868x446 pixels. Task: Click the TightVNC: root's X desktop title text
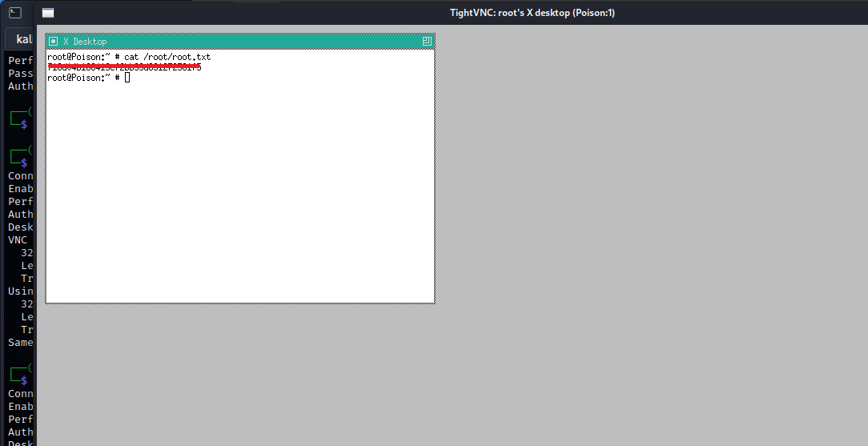[532, 13]
